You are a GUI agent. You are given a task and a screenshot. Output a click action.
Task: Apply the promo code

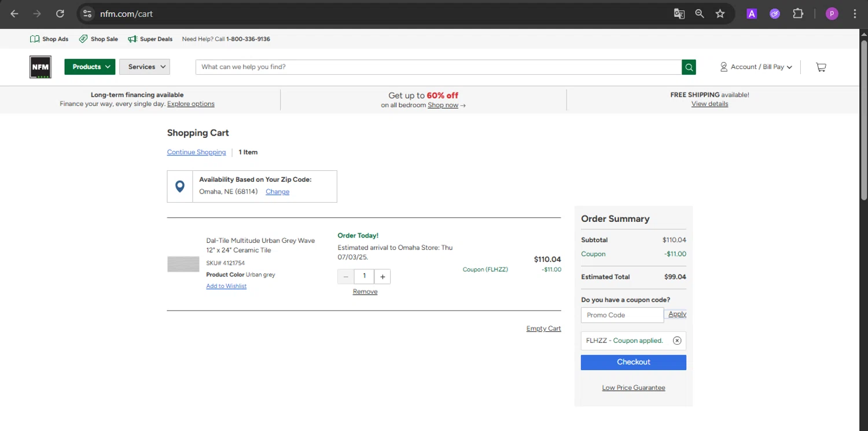tap(676, 315)
